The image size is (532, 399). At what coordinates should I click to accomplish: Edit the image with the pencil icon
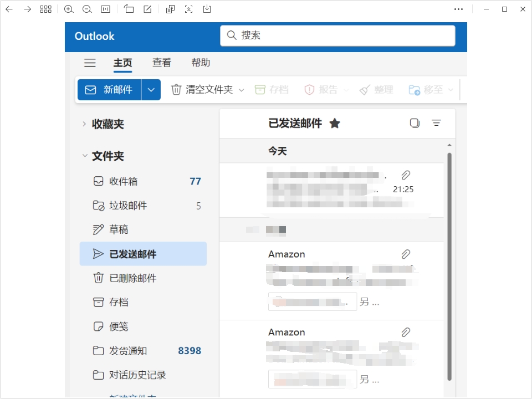tap(147, 9)
